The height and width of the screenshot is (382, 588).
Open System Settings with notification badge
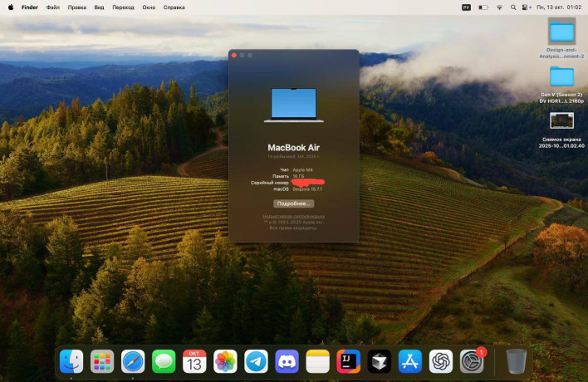[x=472, y=361]
